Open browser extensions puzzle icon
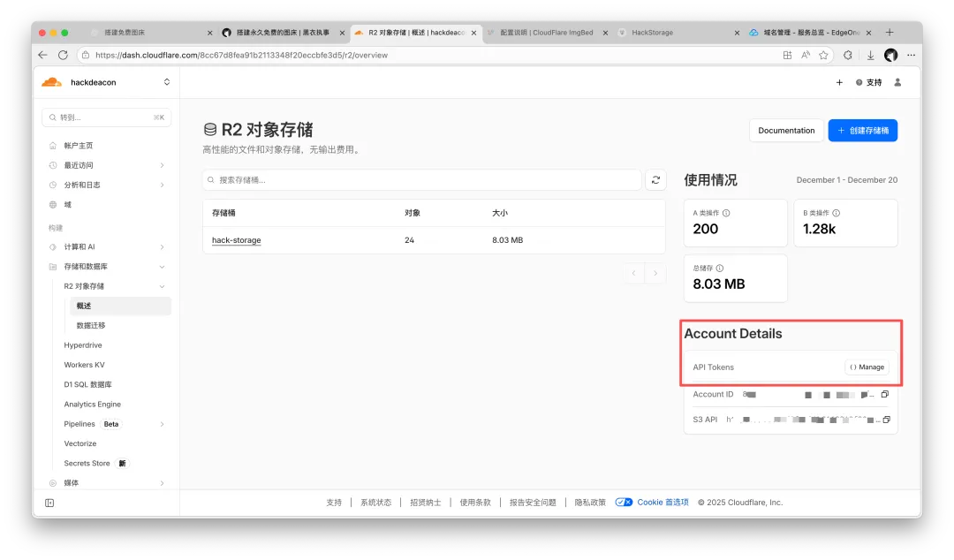The height and width of the screenshot is (560, 954). coord(847,56)
